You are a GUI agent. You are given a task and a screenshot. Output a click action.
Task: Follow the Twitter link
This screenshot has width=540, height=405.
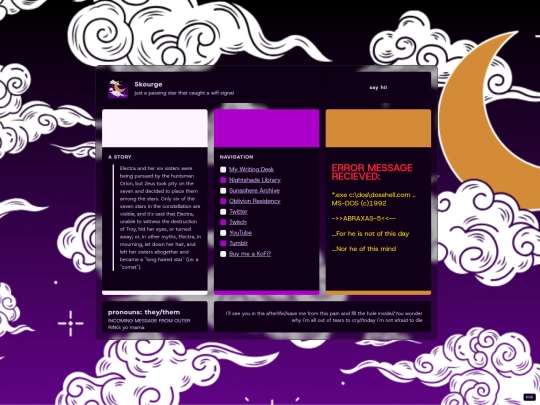(x=238, y=212)
